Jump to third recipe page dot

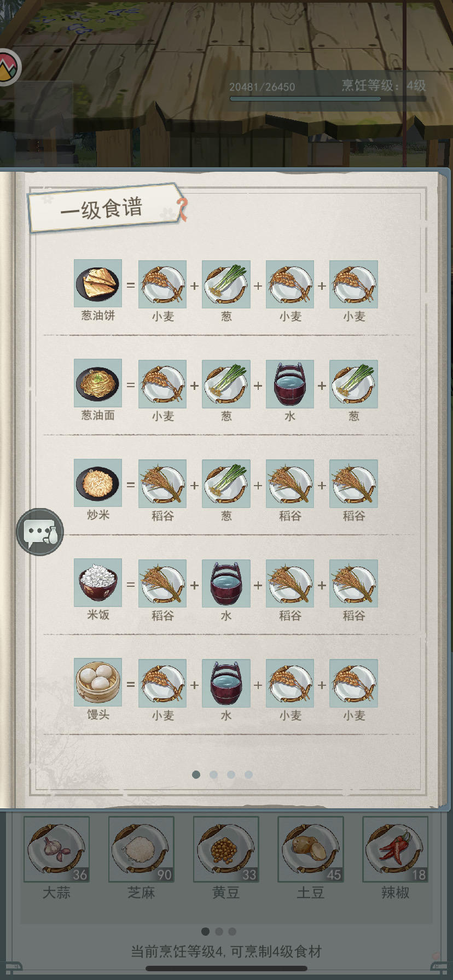click(x=231, y=774)
